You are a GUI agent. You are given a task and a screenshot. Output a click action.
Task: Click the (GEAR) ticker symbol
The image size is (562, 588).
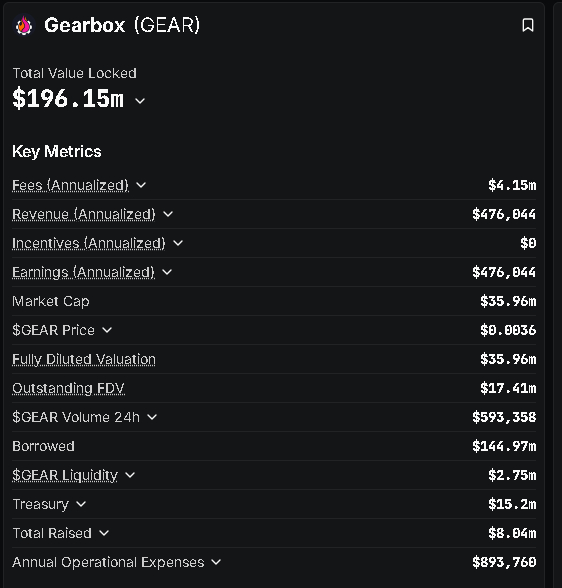[167, 26]
